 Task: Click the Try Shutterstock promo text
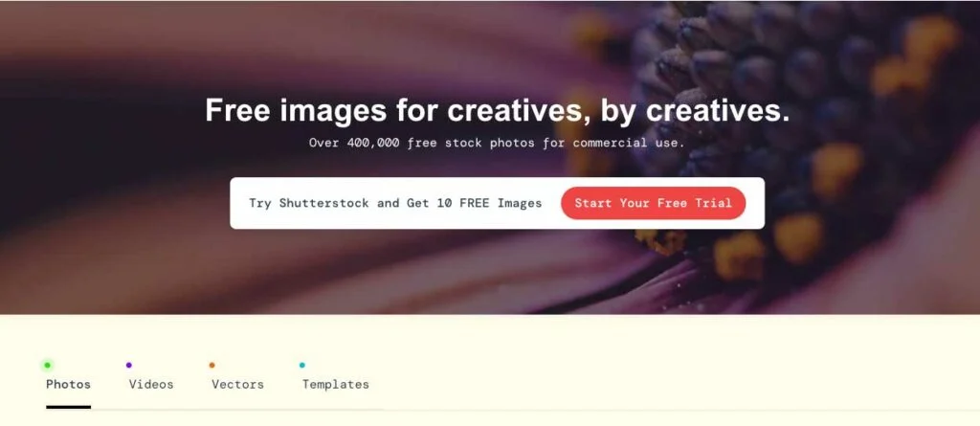pyautogui.click(x=395, y=203)
